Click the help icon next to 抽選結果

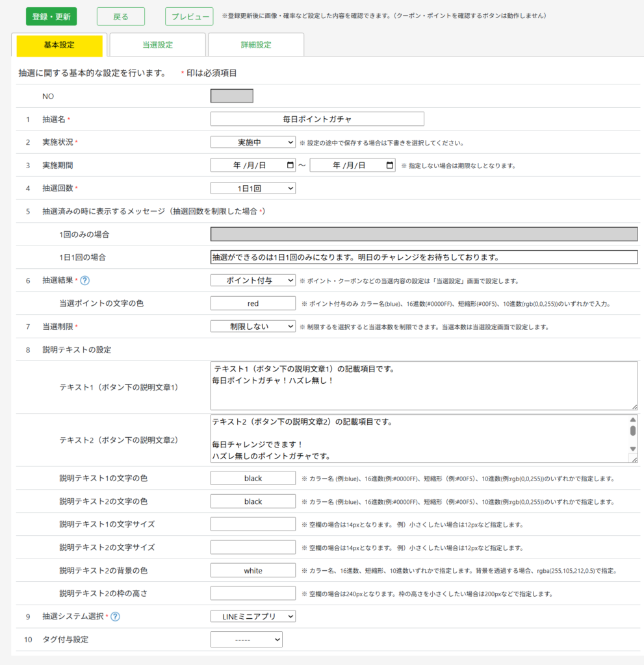tap(85, 281)
